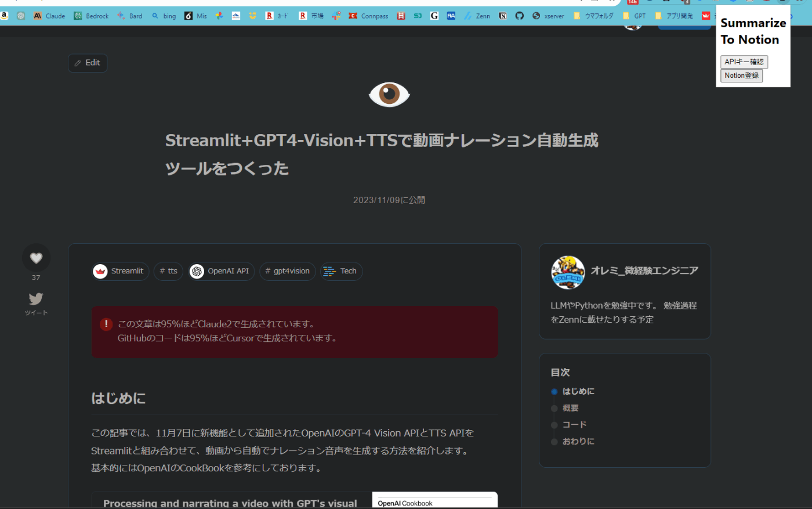Jump to コード in table of contents
Viewport: 812px width, 509px height.
click(x=575, y=425)
